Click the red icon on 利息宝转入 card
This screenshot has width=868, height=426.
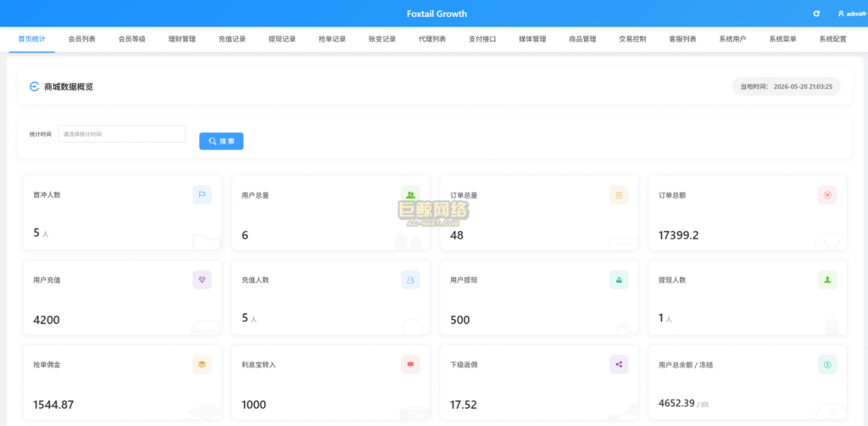tap(410, 365)
